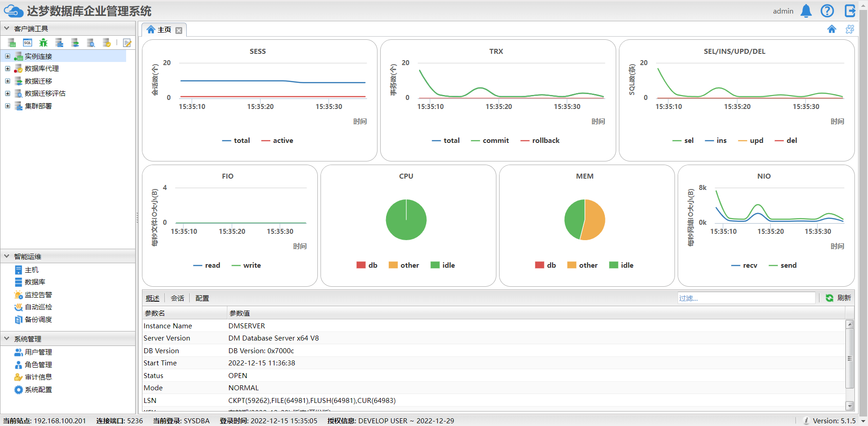Click the green bug debug toolbar icon
Screen dimensions: 868x426
click(x=43, y=43)
